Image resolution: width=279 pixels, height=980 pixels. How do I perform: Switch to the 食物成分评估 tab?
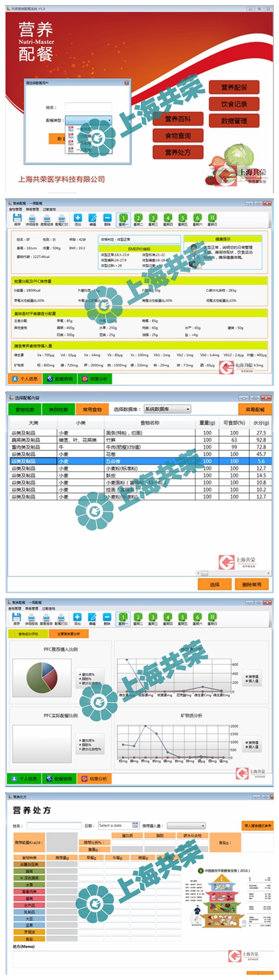coord(28,634)
